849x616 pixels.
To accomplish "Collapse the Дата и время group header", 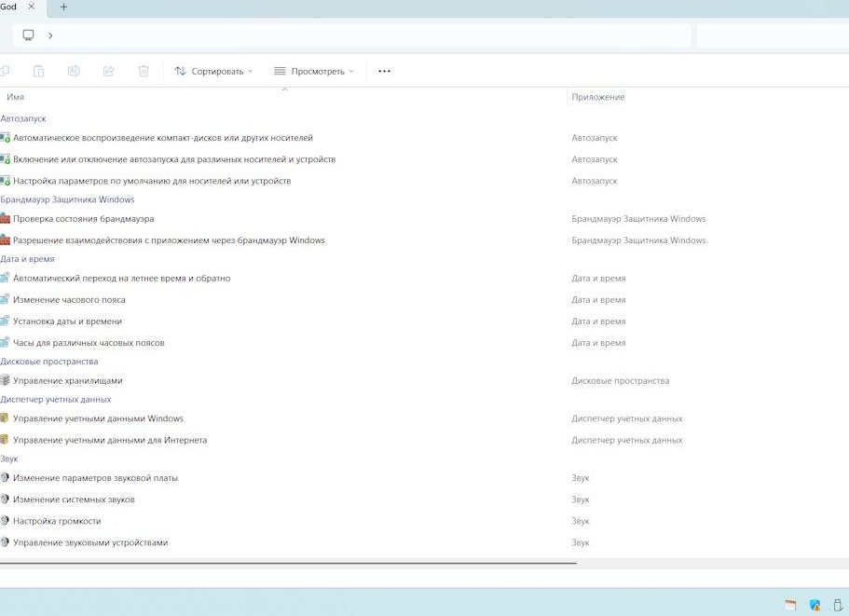I will [x=27, y=259].
